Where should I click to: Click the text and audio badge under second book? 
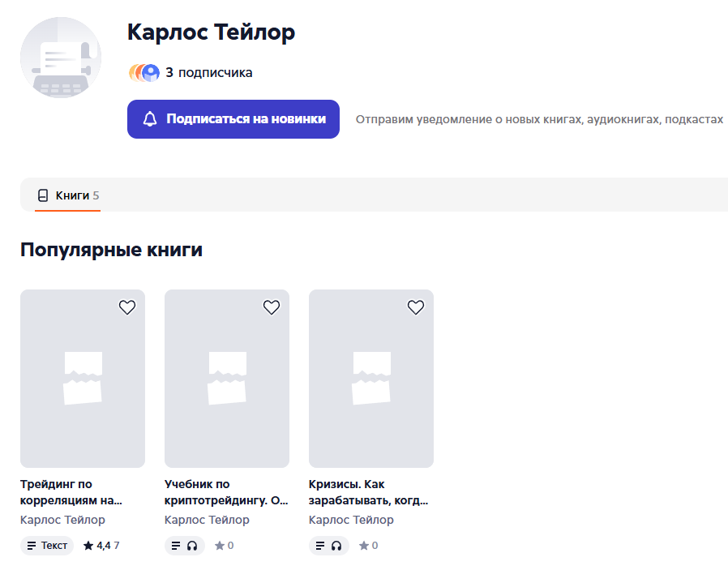coord(185,546)
